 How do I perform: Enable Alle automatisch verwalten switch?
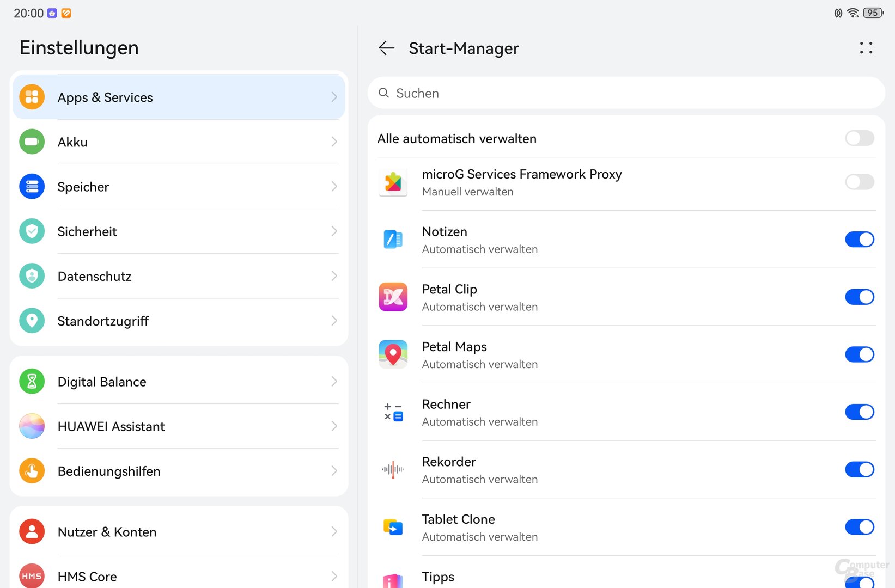(x=860, y=138)
